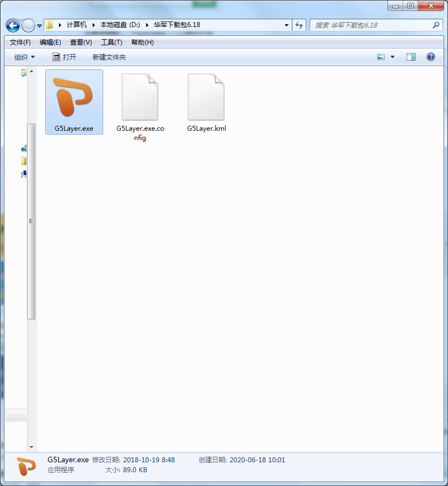Click the change view icon

[381, 57]
